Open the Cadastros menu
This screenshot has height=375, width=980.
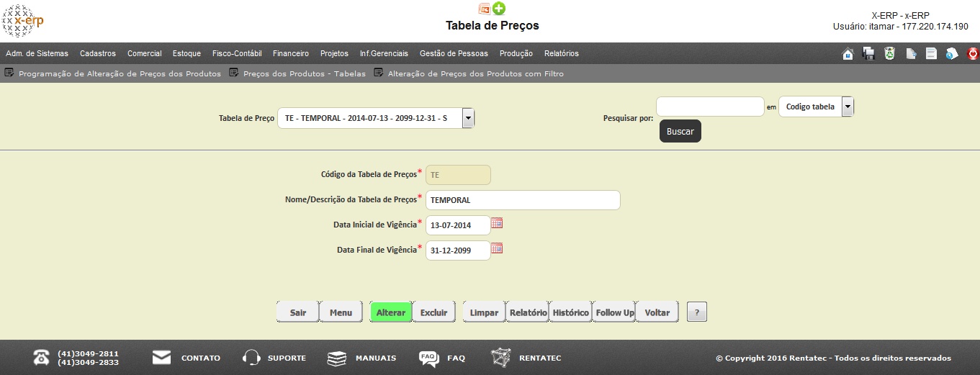[98, 54]
